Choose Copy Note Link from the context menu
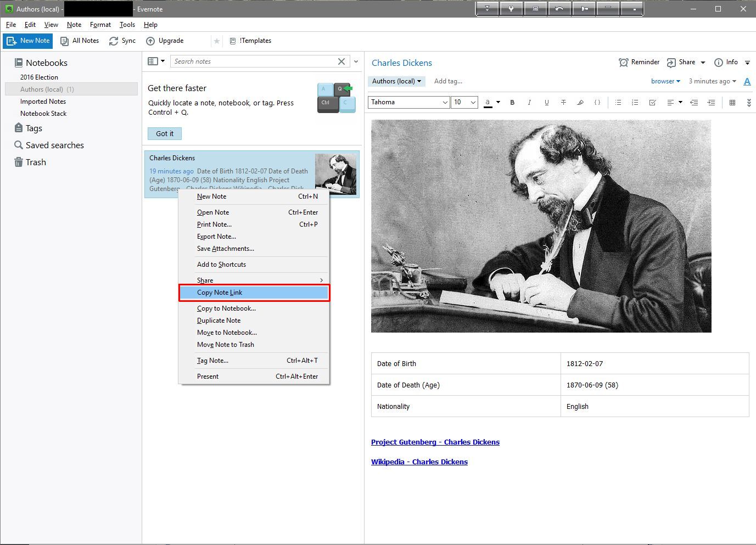Viewport: 756px width, 545px height. [x=254, y=293]
